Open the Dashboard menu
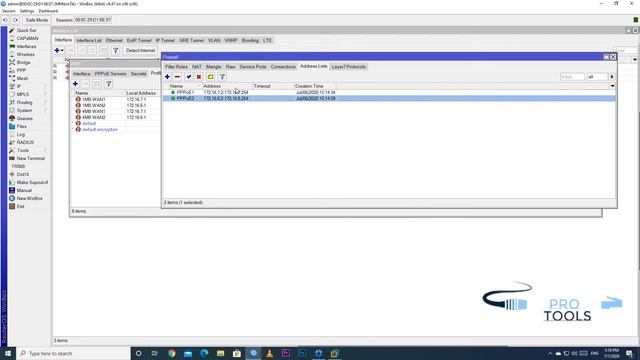Viewport: 640px width, 360px height. 48,11
